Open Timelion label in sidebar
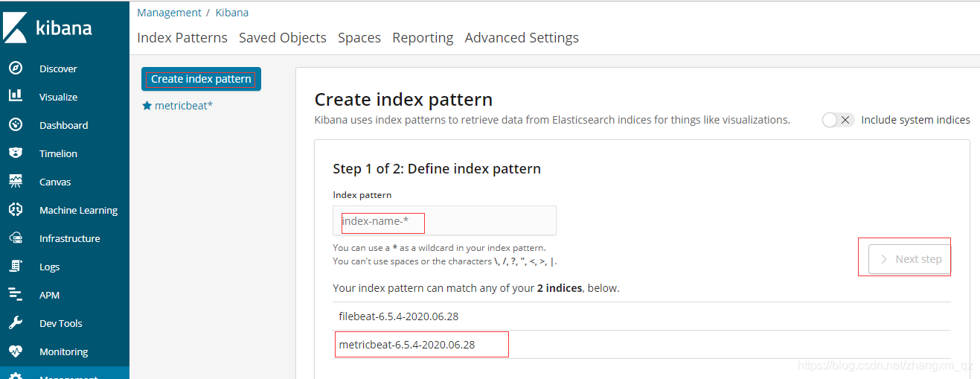Viewport: 980px width, 379px height. [x=58, y=153]
